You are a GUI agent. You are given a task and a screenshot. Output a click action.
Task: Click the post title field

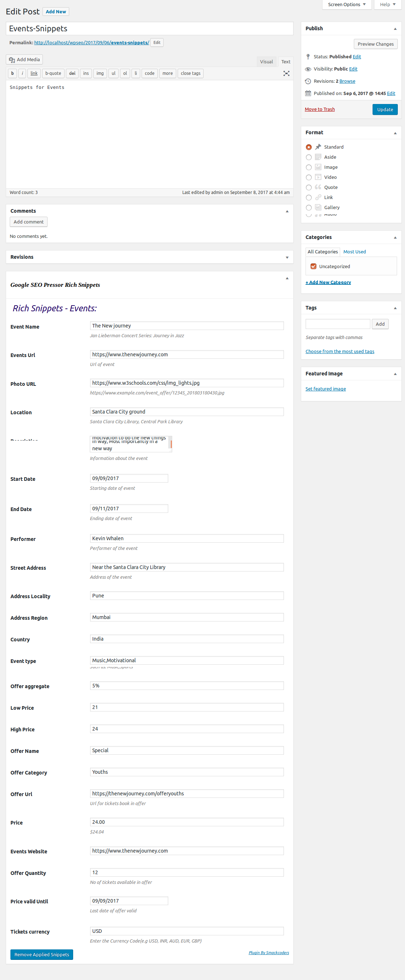149,28
